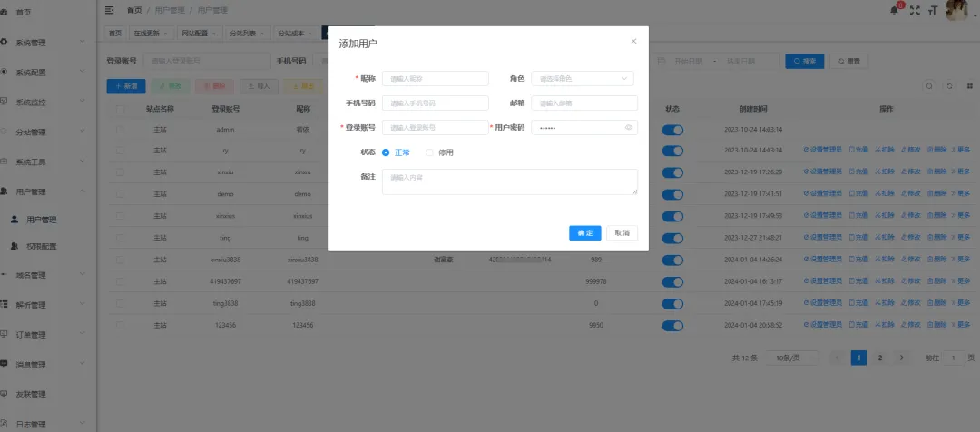The height and width of the screenshot is (432, 980).
Task: Toggle fullscreen with the expand icon
Action: coord(915,10)
